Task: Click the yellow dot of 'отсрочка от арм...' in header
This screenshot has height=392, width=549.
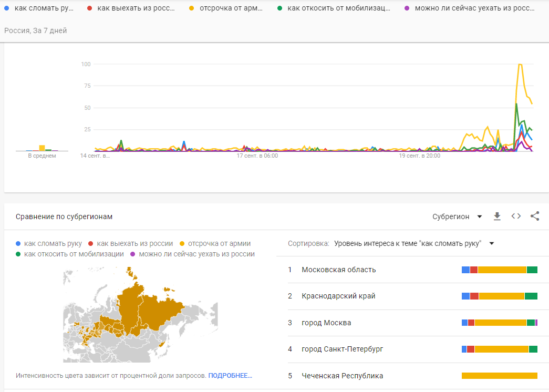Action: [x=192, y=8]
